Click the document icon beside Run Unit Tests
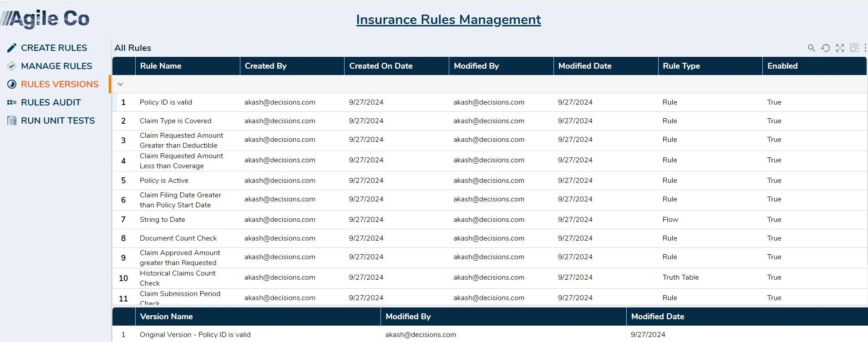868x342 pixels. (12, 121)
